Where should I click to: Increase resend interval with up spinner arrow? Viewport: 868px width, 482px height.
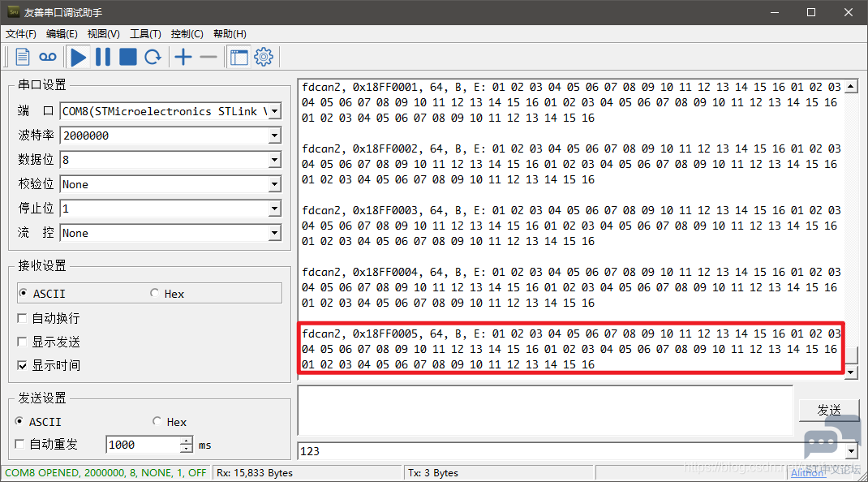click(x=187, y=441)
